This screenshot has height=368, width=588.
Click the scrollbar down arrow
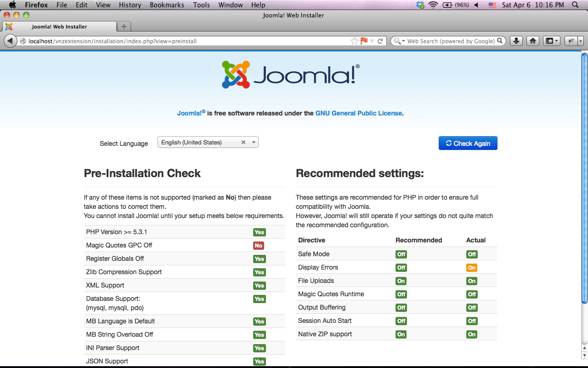pos(584,355)
